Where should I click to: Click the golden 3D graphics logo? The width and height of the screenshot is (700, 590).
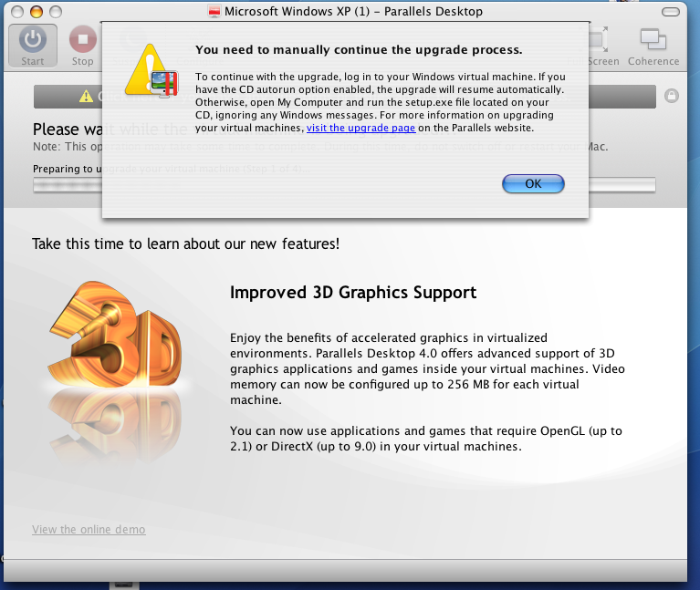[x=115, y=335]
